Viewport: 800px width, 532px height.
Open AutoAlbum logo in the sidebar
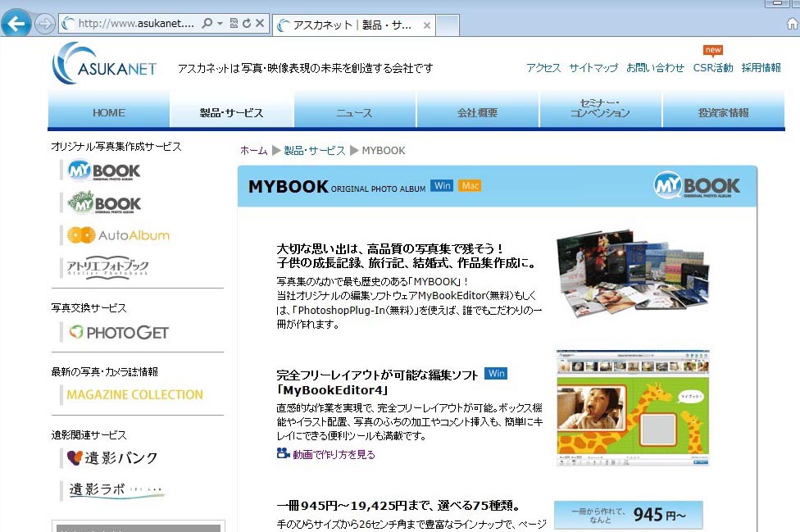tap(118, 235)
